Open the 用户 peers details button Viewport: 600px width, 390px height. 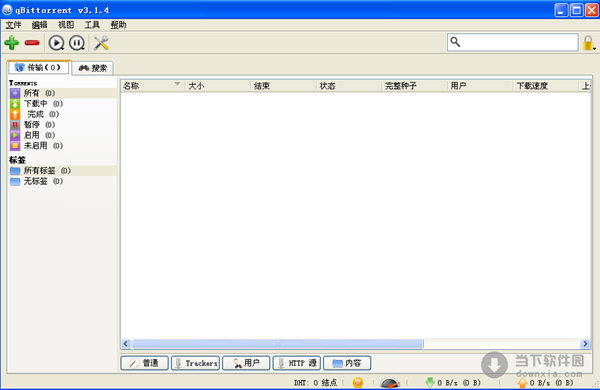coord(246,363)
